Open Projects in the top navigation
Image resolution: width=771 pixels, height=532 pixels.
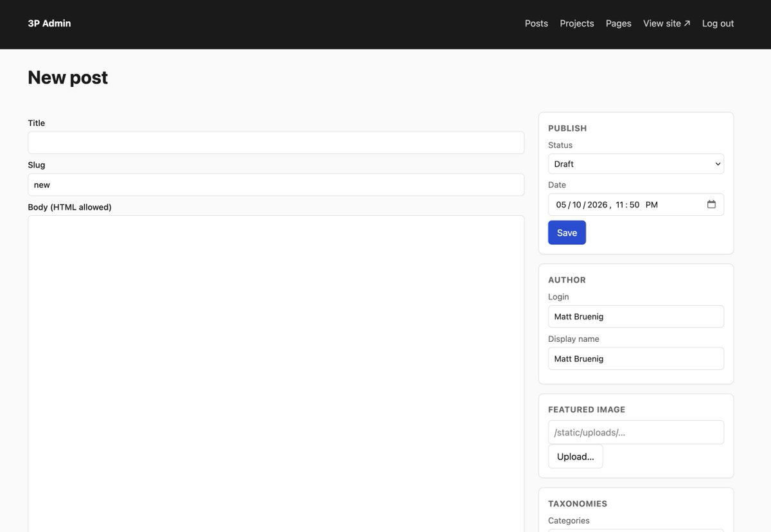[x=577, y=23]
